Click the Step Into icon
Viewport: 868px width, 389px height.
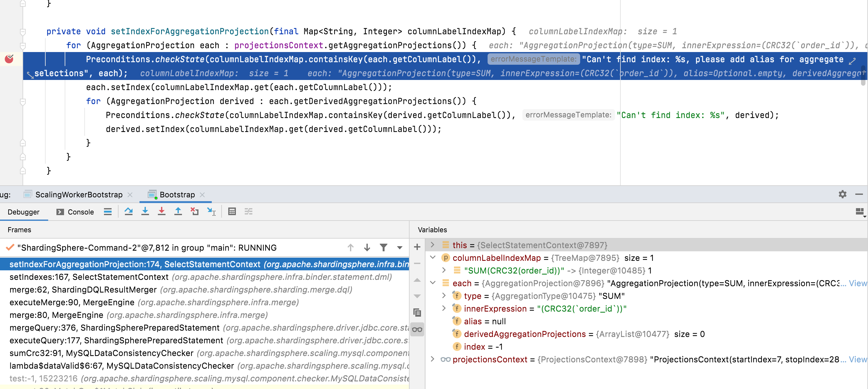coord(145,212)
